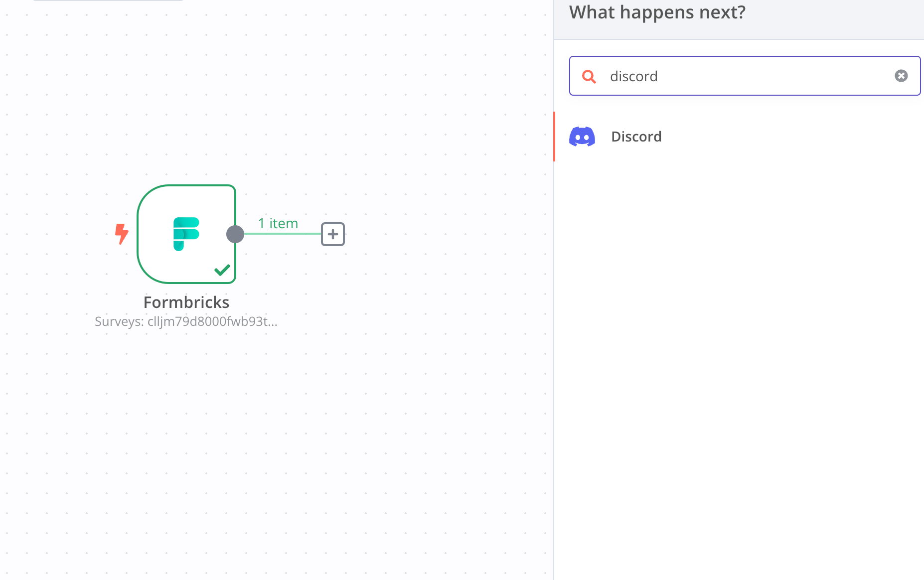Click the Discord result text label
The width and height of the screenshot is (924, 580).
click(636, 137)
